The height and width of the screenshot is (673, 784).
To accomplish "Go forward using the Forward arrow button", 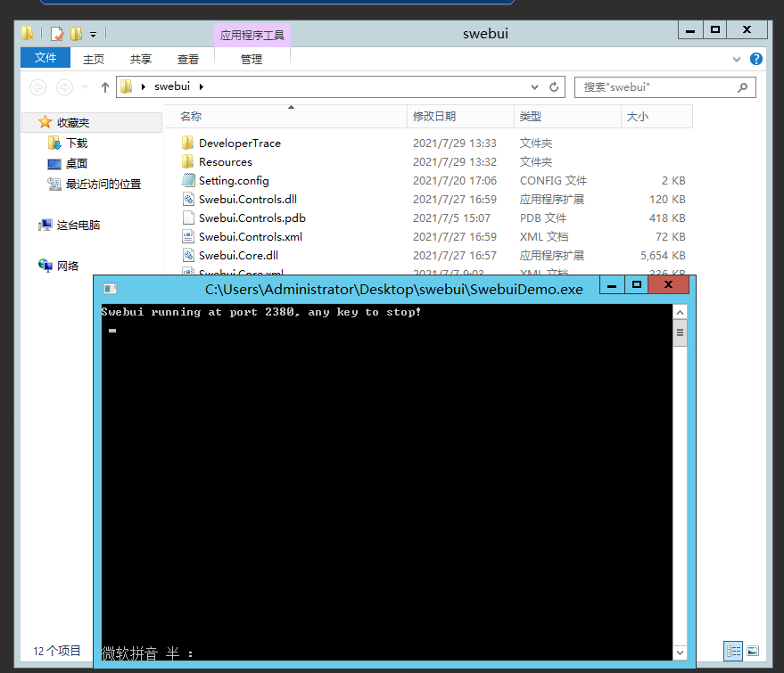I will [x=64, y=87].
